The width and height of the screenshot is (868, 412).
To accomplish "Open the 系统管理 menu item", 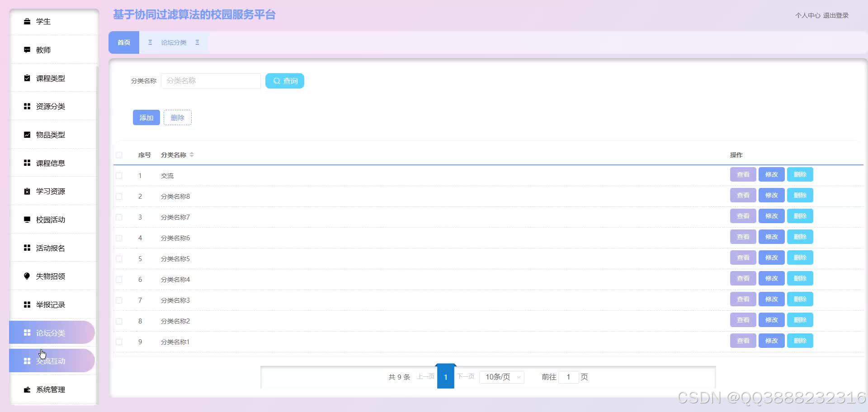I will (x=53, y=389).
